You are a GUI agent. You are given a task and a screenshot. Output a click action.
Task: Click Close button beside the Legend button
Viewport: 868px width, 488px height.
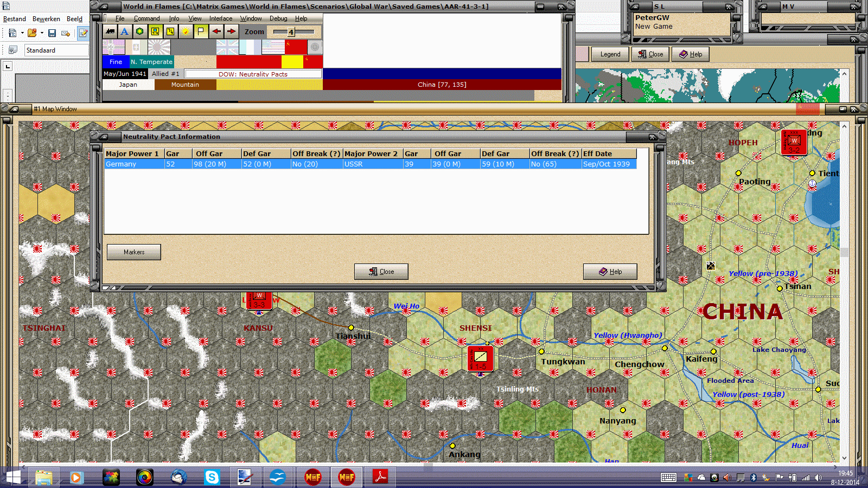[650, 54]
